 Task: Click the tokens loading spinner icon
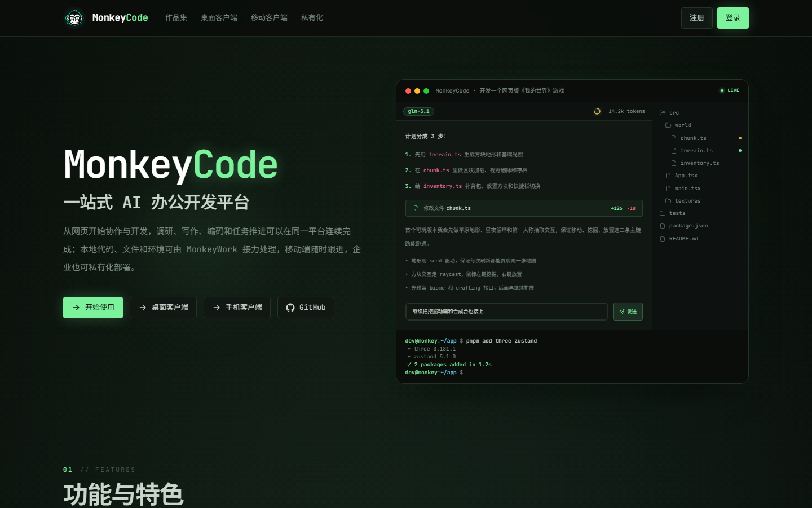(x=597, y=111)
